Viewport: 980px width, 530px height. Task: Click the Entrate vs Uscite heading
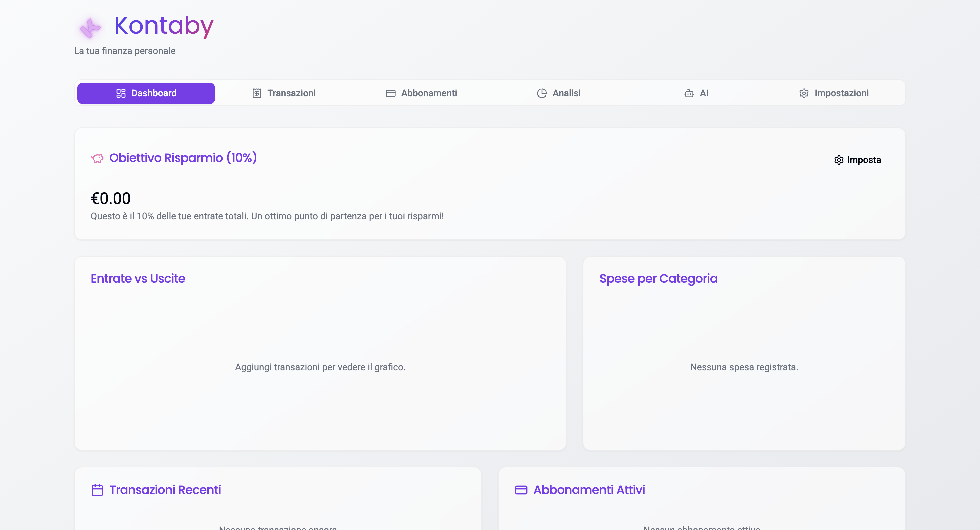click(x=138, y=279)
